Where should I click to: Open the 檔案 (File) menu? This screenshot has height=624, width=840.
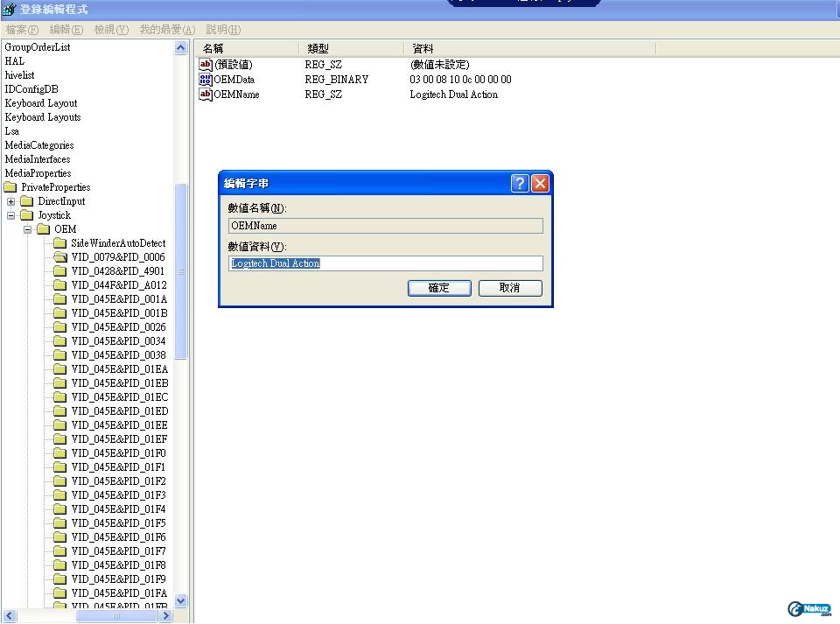(22, 30)
